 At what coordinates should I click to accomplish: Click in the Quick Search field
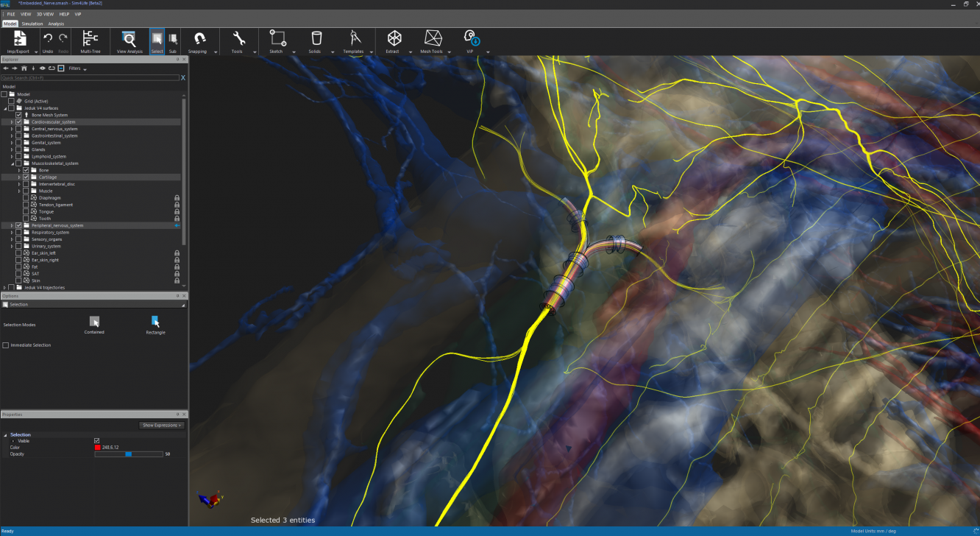pyautogui.click(x=88, y=77)
